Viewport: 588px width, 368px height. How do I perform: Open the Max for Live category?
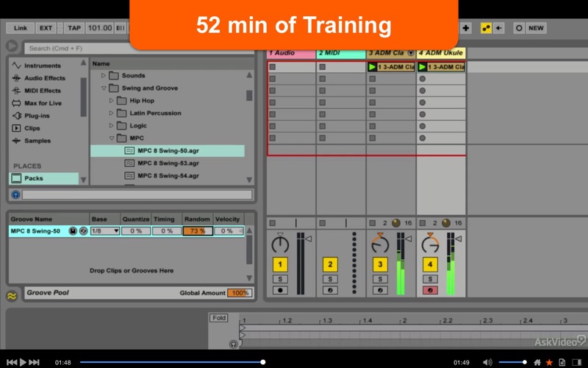(43, 103)
